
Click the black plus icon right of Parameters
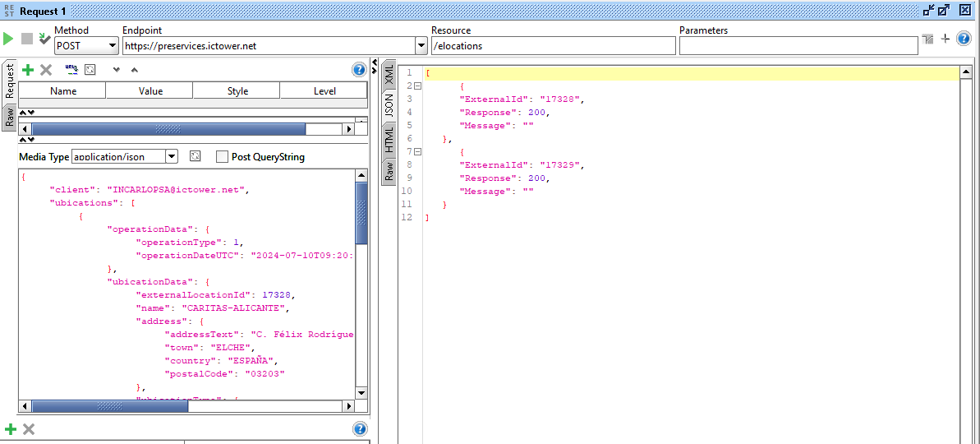pyautogui.click(x=945, y=39)
